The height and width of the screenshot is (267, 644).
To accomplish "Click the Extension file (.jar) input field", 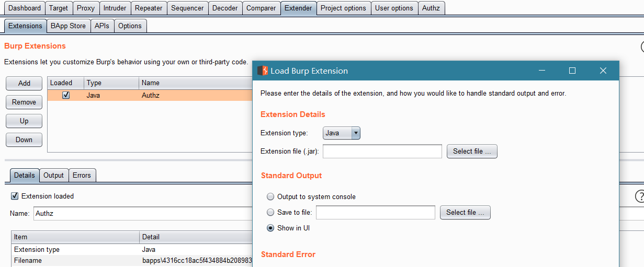I will coord(382,151).
